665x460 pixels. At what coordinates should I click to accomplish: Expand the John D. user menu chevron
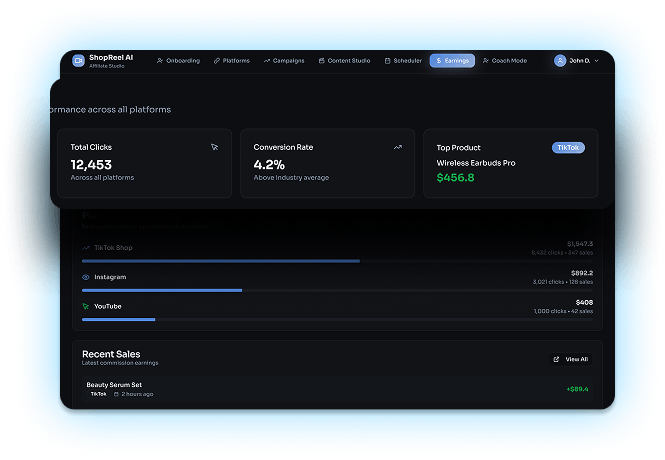tap(597, 61)
